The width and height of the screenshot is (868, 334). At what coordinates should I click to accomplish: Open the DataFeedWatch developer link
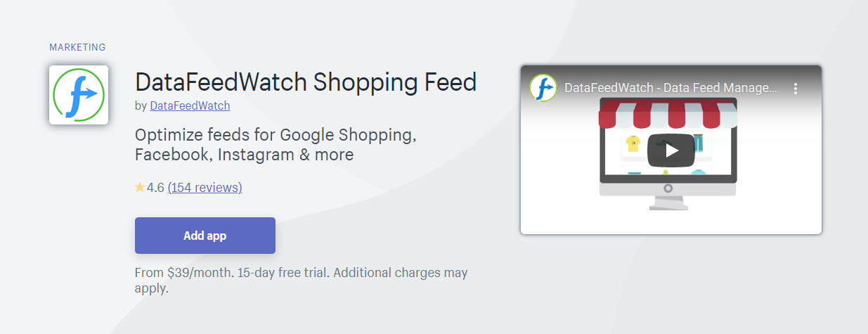click(190, 105)
